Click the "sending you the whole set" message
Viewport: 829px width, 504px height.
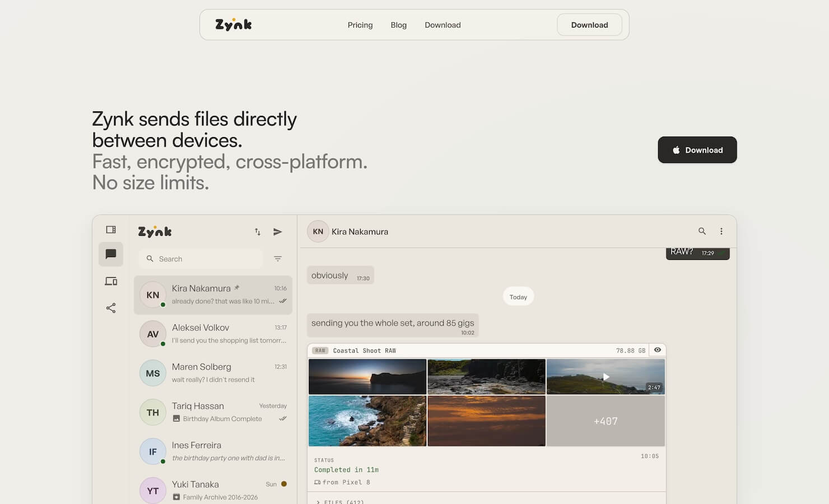(x=393, y=325)
